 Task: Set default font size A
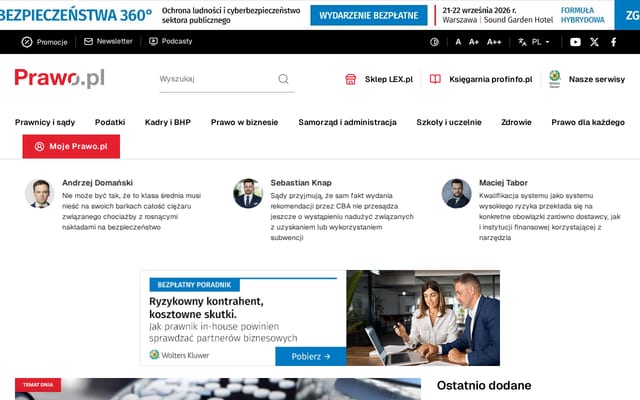point(458,42)
